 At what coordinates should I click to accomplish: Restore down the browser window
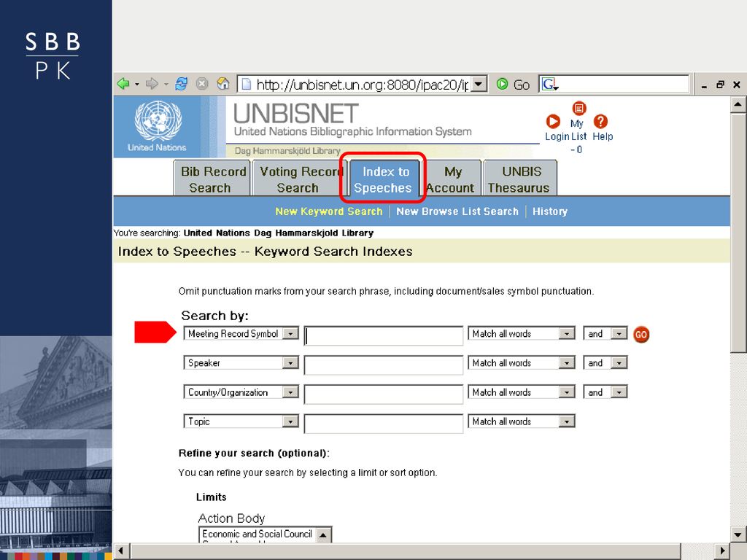click(720, 85)
